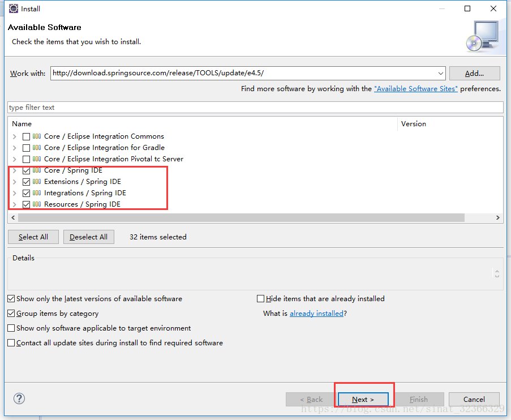
Task: Uncheck the Core / Spring IDE checkbox
Action: (x=27, y=170)
